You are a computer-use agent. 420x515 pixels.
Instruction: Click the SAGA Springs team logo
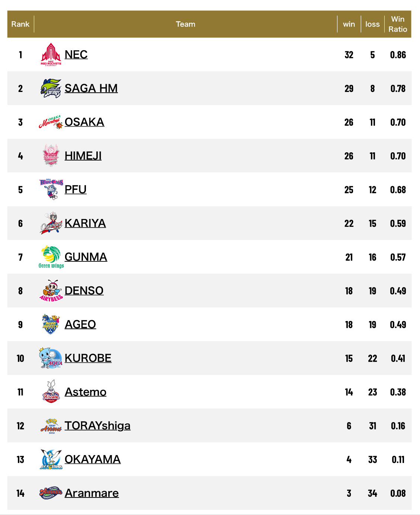tap(51, 88)
